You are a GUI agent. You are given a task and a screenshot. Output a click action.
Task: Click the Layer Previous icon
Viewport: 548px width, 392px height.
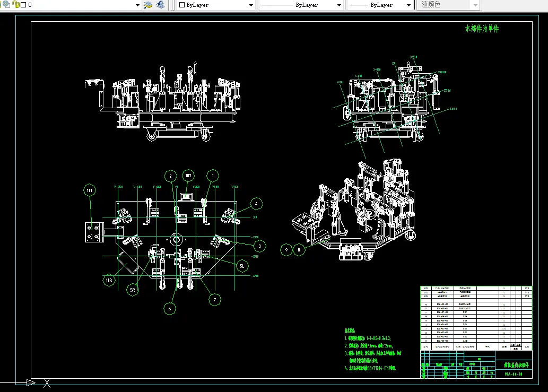[x=160, y=5]
